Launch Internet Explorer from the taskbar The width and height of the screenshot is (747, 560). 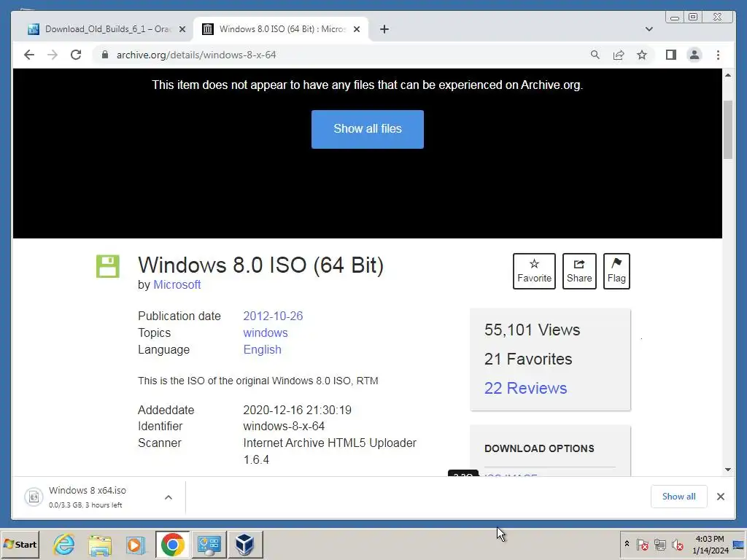click(x=64, y=544)
